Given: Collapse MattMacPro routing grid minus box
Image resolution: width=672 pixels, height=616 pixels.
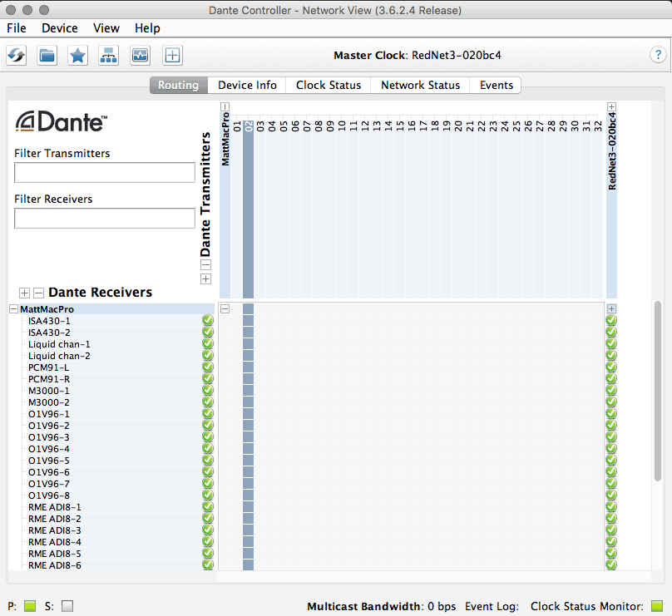Looking at the screenshot, I should [x=225, y=309].
